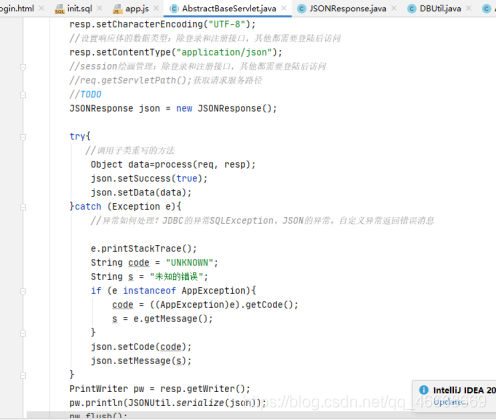The height and width of the screenshot is (420, 496).
Task: Close the login.html tab
Action: pos(41,8)
